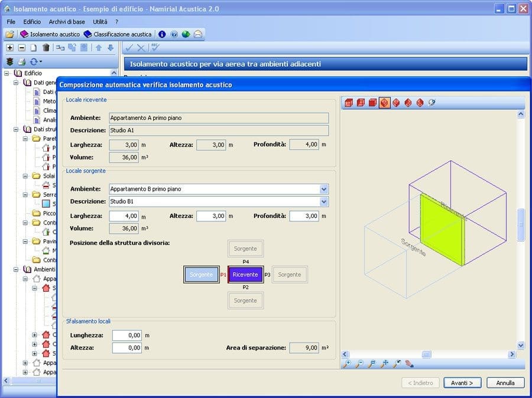
Task: Select the zoom in tool under the 3D preview
Action: pyautogui.click(x=348, y=364)
